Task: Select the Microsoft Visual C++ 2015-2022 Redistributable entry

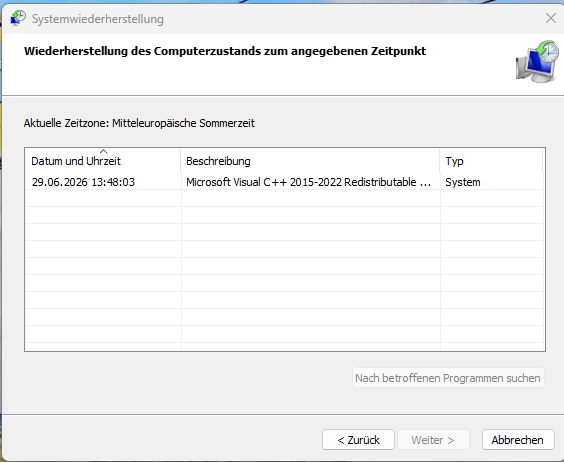Action: pyautogui.click(x=308, y=182)
